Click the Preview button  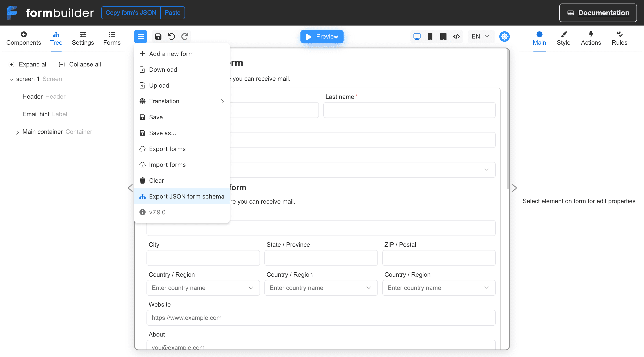click(322, 36)
